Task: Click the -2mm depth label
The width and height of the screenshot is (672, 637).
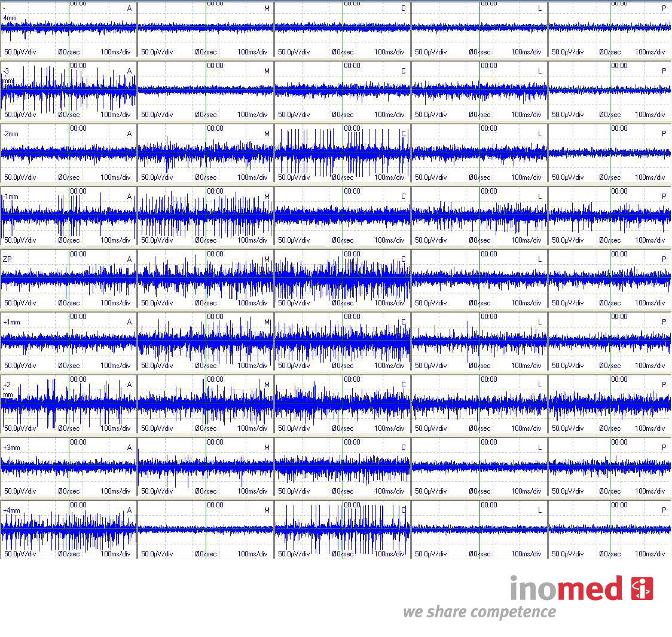Action: coord(11,134)
